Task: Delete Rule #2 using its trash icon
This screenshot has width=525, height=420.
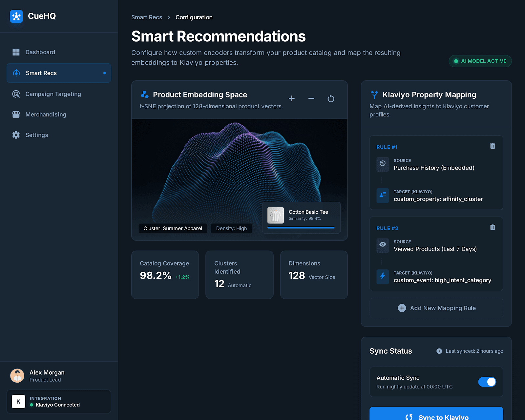Action: click(x=492, y=227)
